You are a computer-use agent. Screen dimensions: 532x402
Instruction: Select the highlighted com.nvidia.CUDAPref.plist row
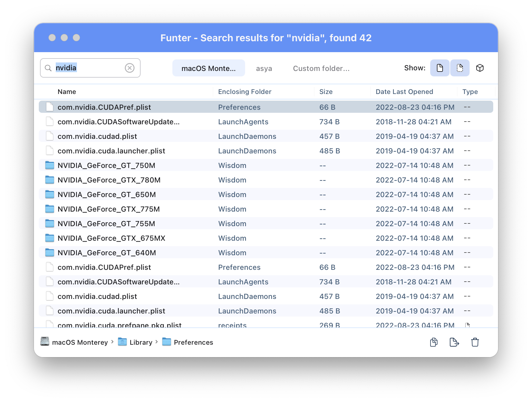(x=266, y=107)
